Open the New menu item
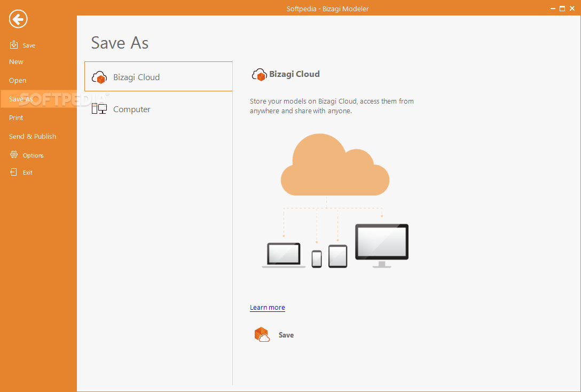The height and width of the screenshot is (392, 581). [x=16, y=61]
